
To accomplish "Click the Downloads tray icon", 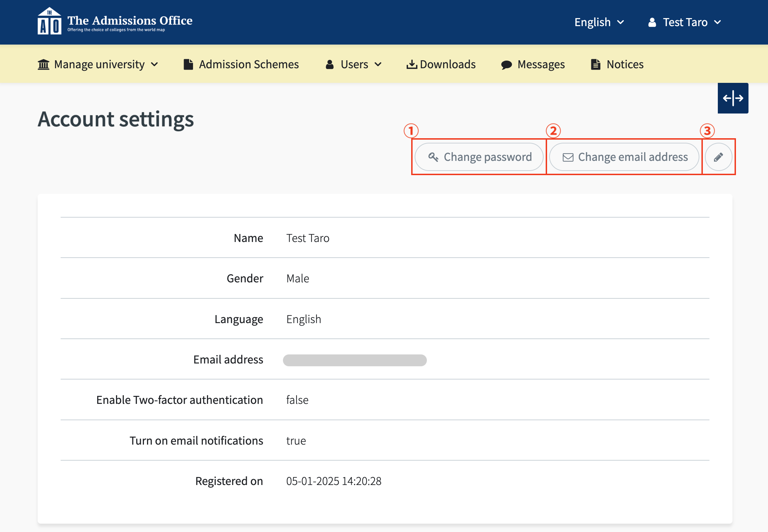I will click(412, 64).
